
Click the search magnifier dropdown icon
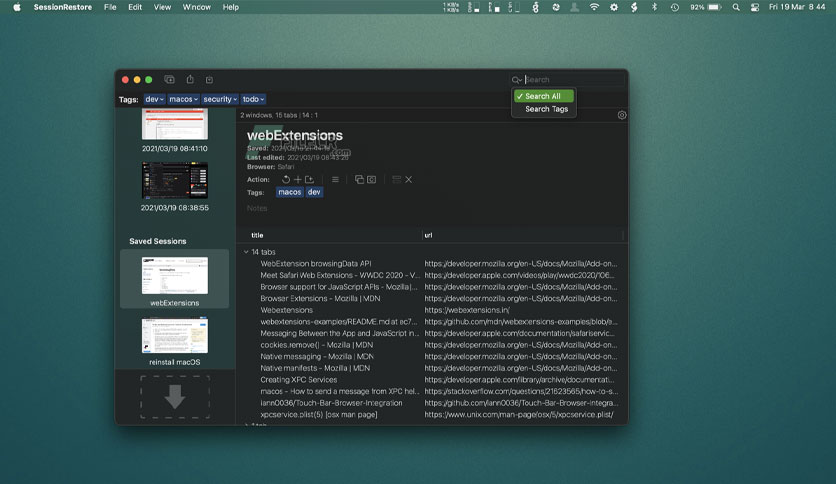click(516, 80)
